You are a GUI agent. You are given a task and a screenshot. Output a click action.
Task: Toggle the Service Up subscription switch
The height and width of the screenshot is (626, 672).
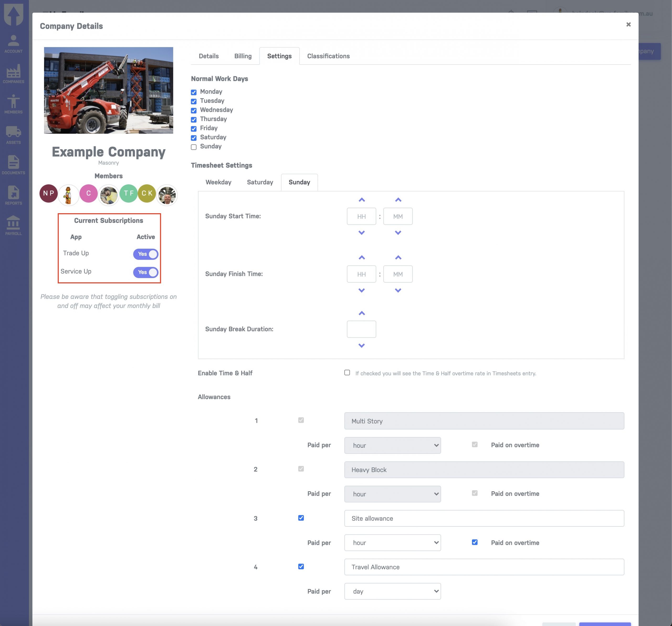(x=145, y=272)
